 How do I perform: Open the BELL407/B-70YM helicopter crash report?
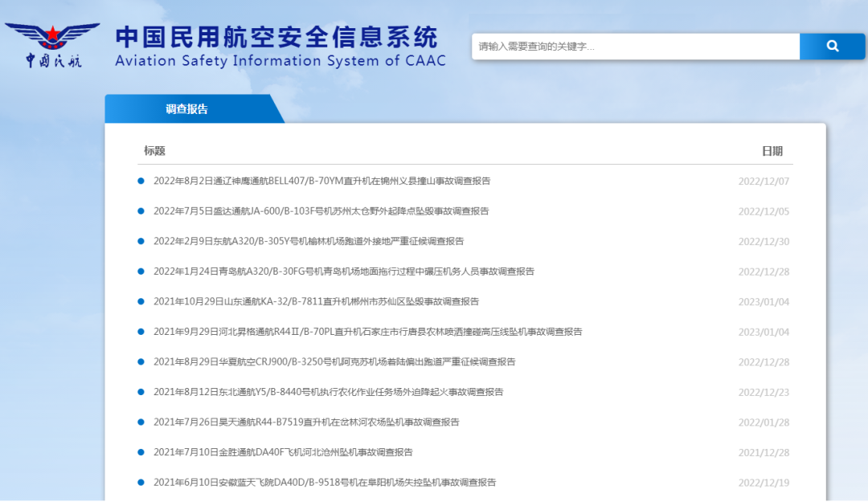[321, 181]
